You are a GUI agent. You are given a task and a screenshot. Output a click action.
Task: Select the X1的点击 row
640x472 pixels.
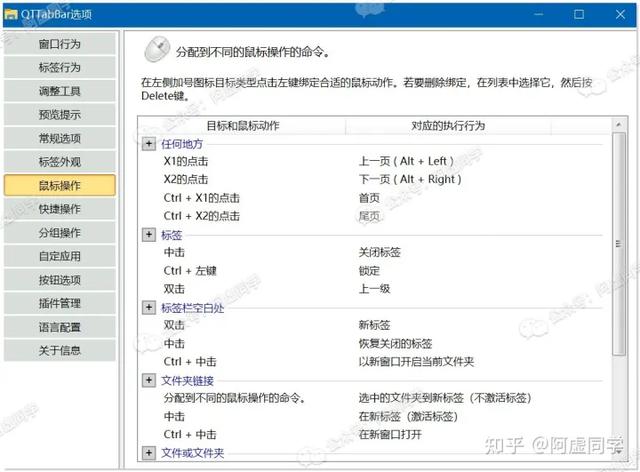coord(186,161)
